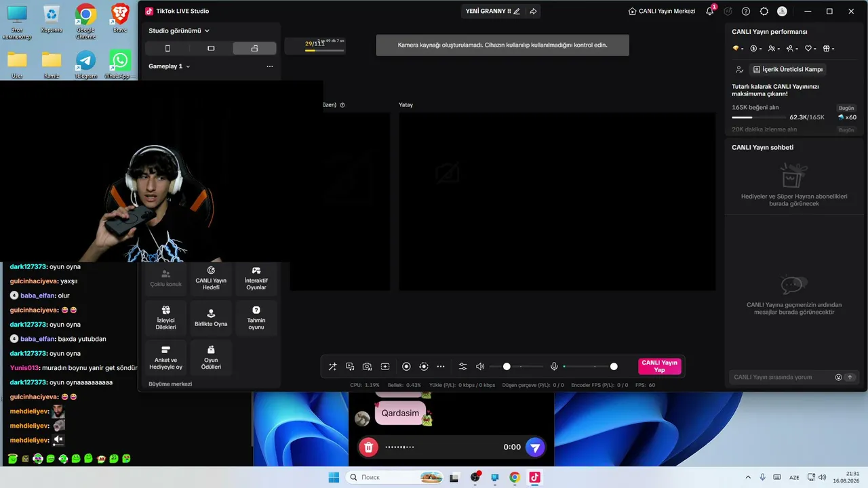Send the chat comment with arrow button

[850, 377]
